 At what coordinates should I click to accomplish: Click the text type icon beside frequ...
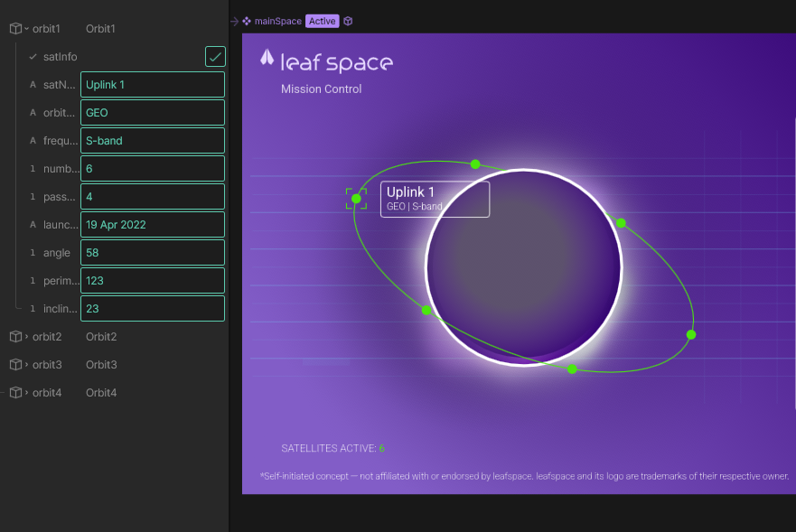(x=33, y=141)
